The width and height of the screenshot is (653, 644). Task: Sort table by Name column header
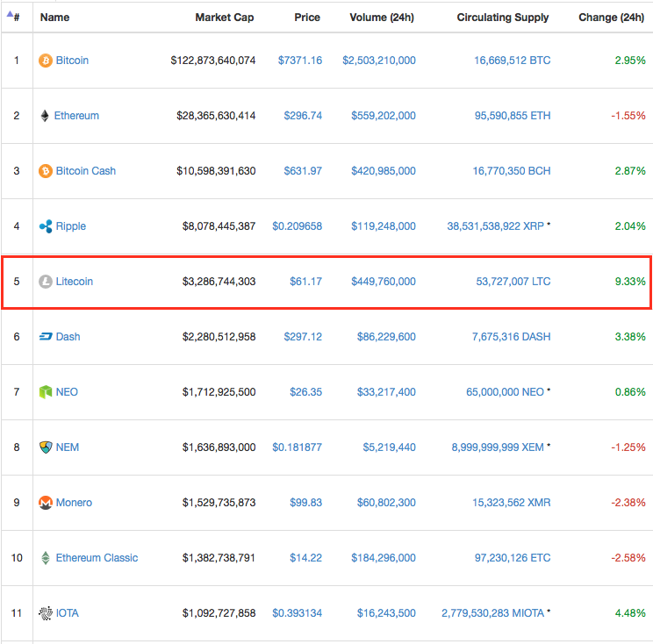point(54,18)
